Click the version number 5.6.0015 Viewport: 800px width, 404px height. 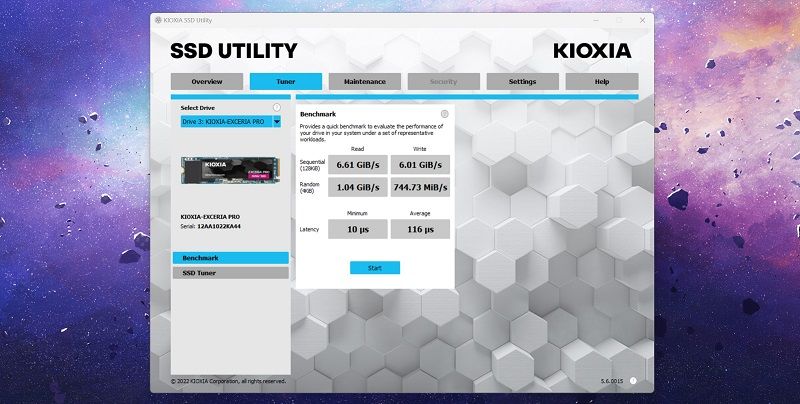612,381
